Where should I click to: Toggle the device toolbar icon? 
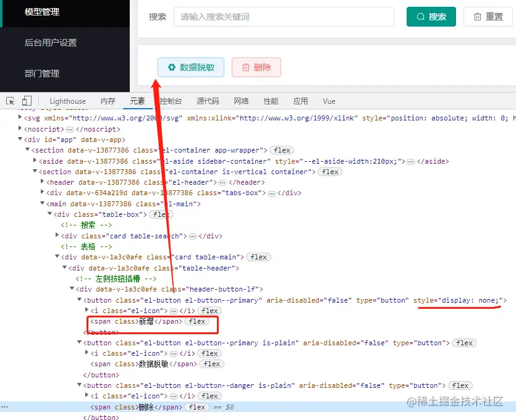[x=27, y=101]
